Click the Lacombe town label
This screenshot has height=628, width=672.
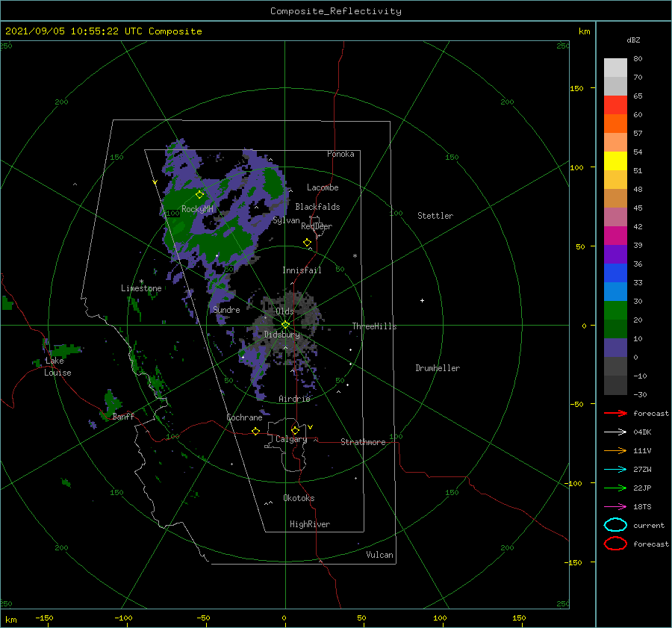click(x=323, y=187)
